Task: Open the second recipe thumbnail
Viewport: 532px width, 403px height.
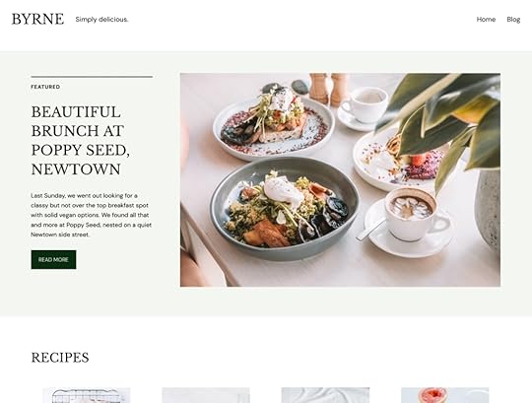Action: click(206, 395)
